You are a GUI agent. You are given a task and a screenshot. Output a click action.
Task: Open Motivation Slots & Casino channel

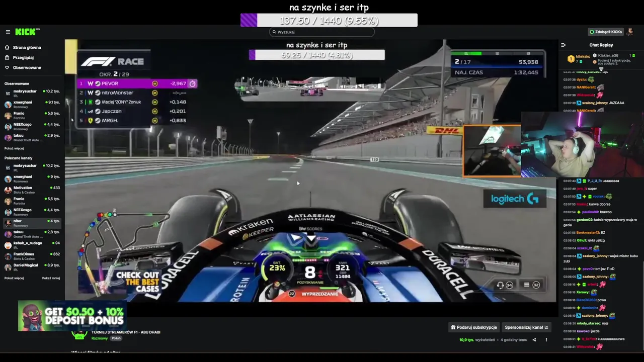(x=32, y=190)
